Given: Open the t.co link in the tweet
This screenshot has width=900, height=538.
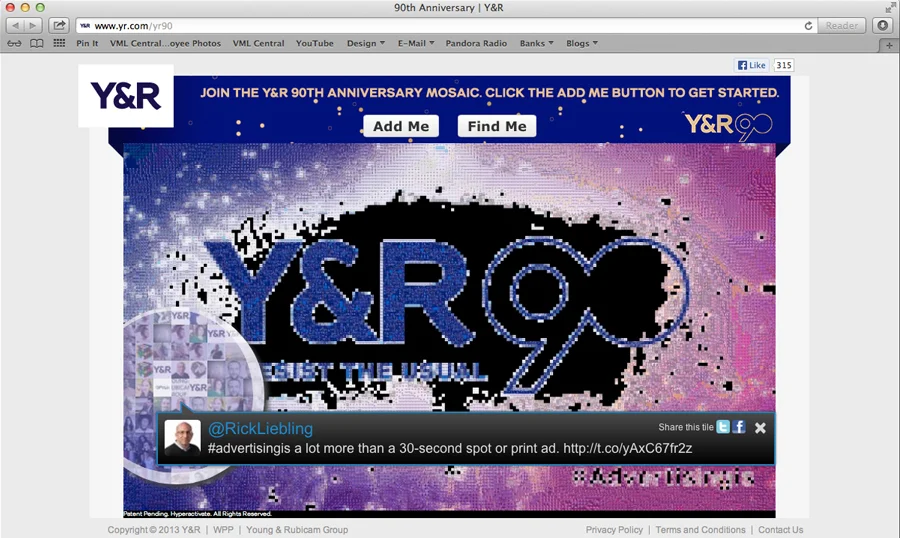Looking at the screenshot, I should tap(627, 448).
